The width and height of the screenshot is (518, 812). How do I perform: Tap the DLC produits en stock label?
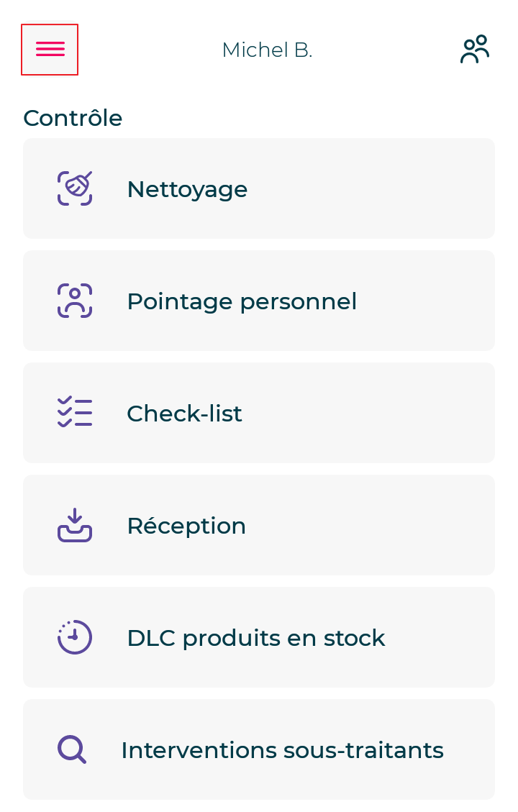pyautogui.click(x=256, y=638)
